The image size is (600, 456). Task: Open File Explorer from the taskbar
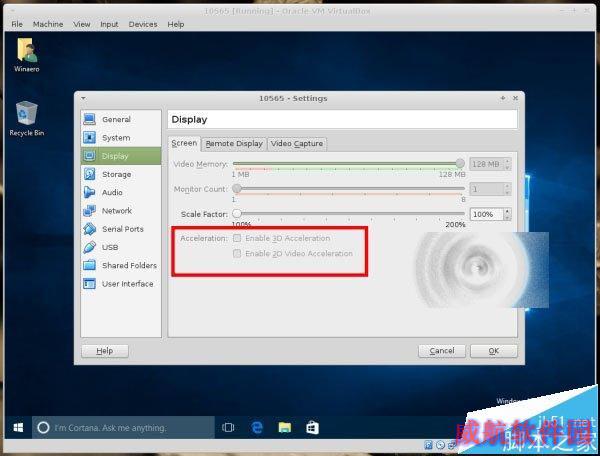point(285,427)
